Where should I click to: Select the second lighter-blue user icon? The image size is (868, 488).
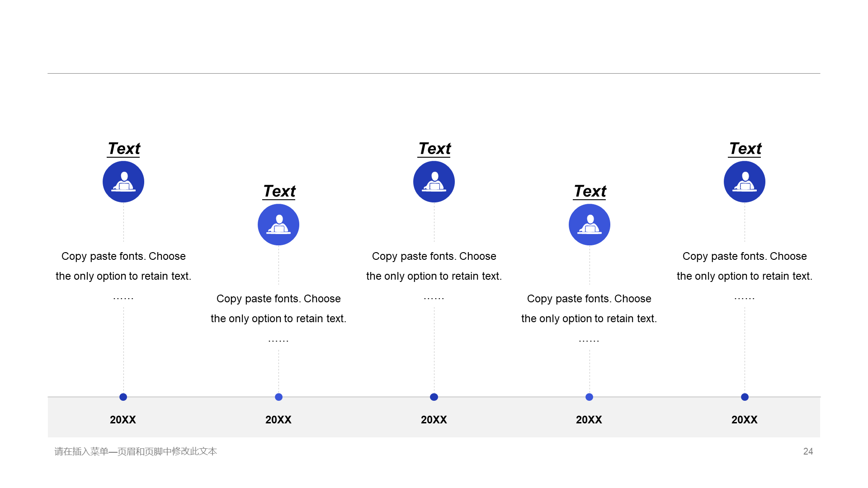pyautogui.click(x=278, y=225)
